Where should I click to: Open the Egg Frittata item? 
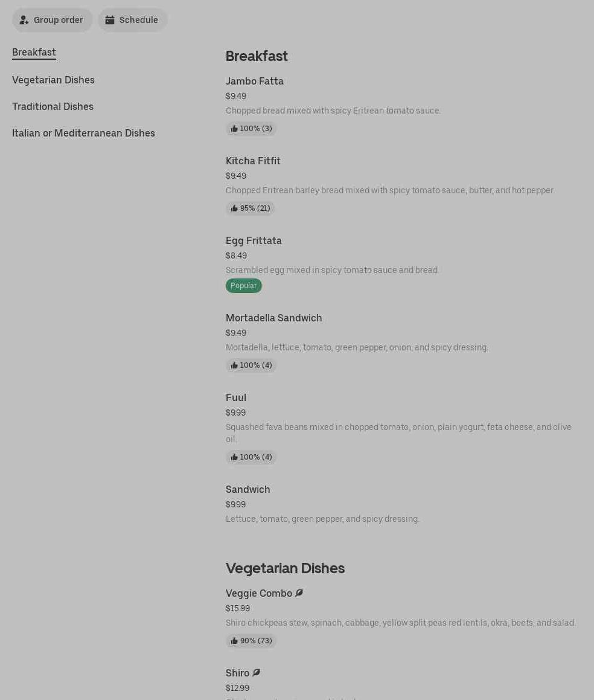[254, 241]
